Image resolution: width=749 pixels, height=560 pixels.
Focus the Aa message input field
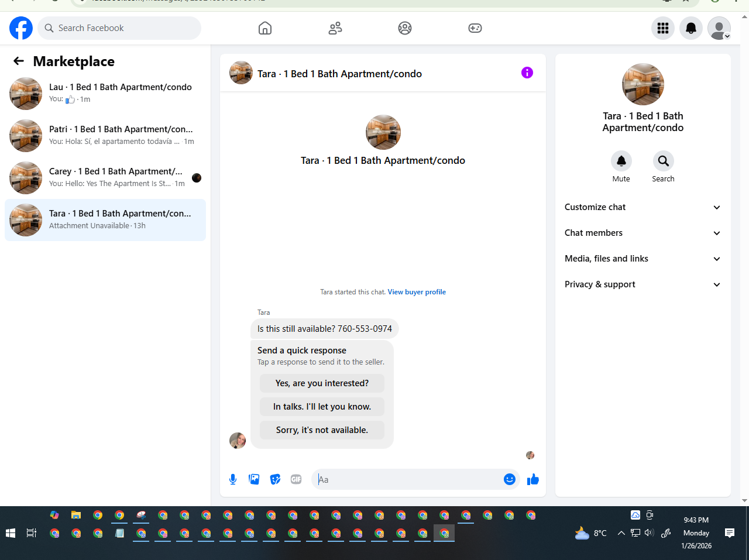(x=408, y=479)
